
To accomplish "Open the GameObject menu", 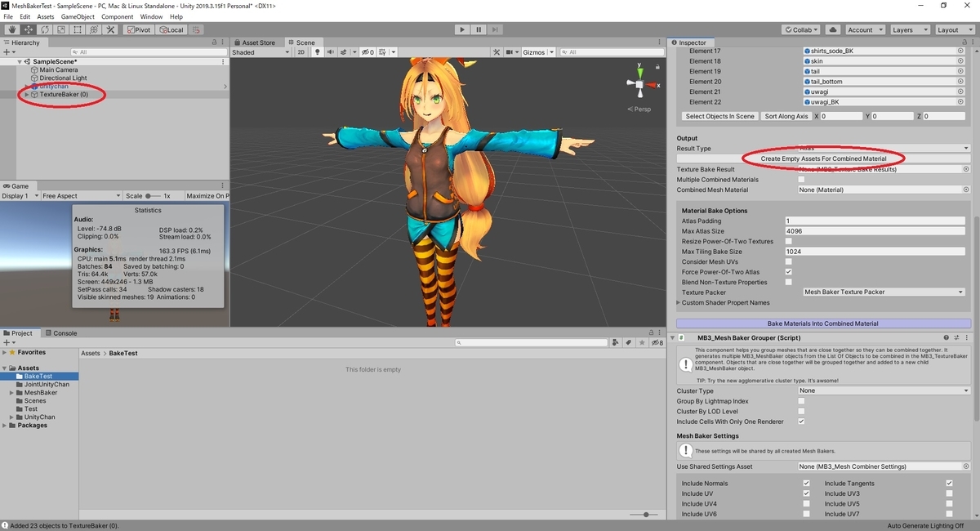I will click(78, 16).
